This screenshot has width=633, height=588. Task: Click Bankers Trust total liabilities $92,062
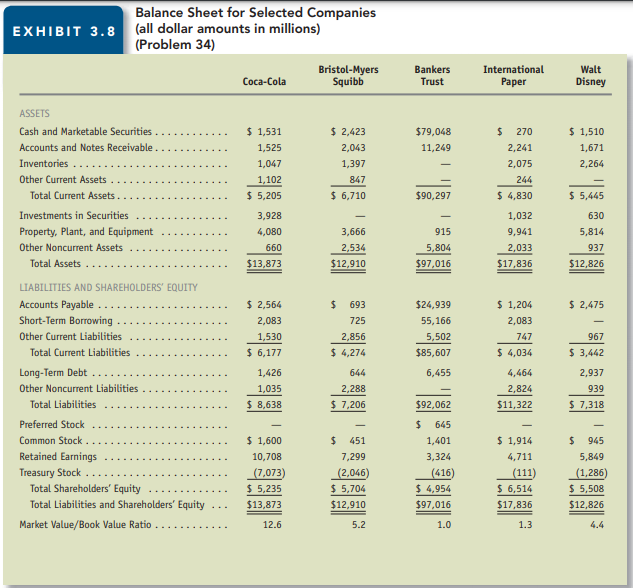pos(433,404)
